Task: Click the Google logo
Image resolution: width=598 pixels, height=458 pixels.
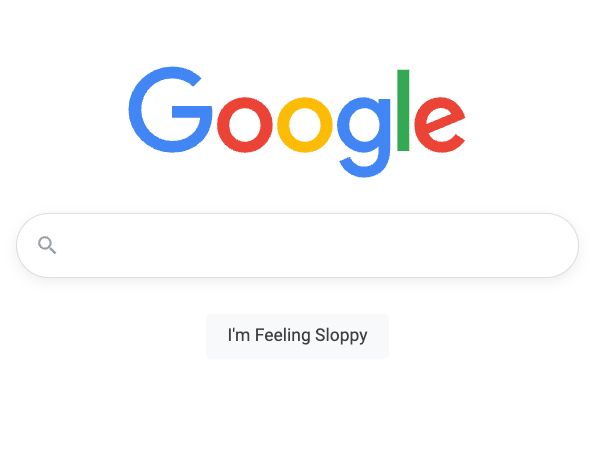Action: point(297,122)
